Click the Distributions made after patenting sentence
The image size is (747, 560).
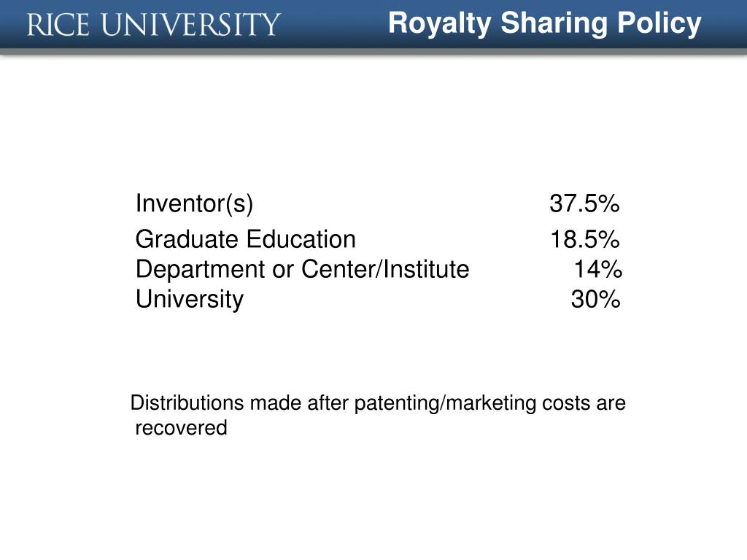(x=378, y=415)
